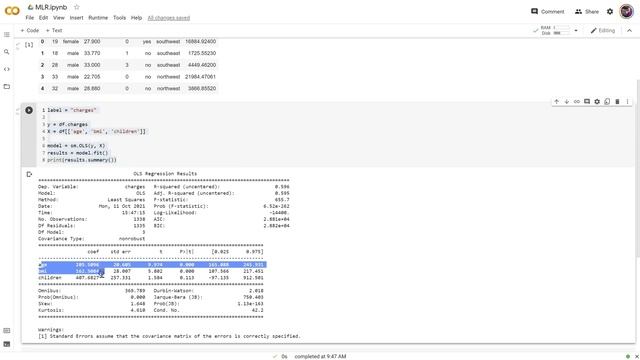This screenshot has height=360, width=640.
Task: Collapse the header with the chevron up
Action: (x=629, y=31)
